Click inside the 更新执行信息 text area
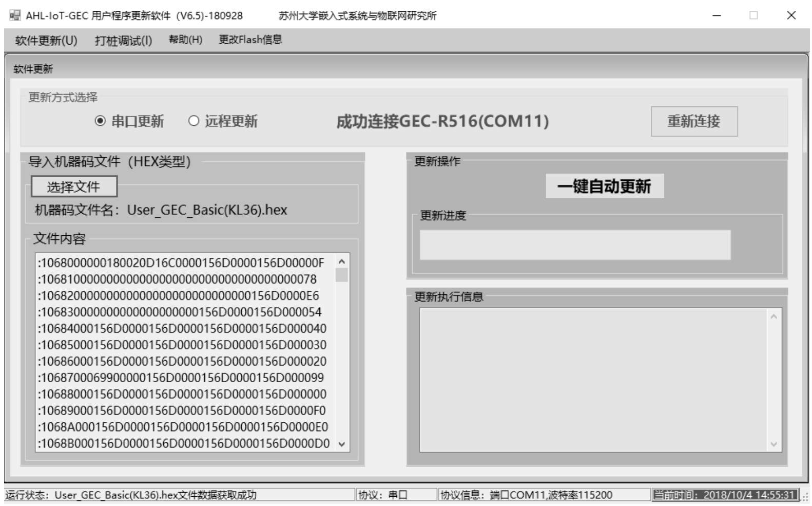Screen dimensions: 812x506 tap(594, 380)
